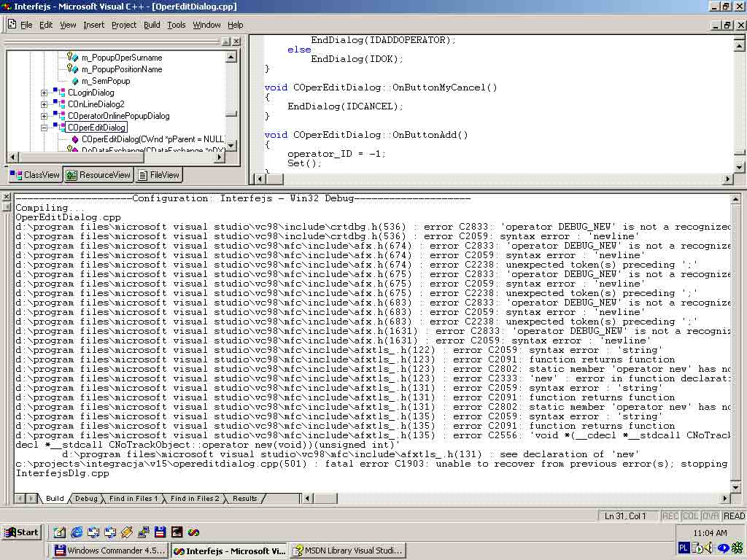Select the Debug output tab

tap(86, 499)
